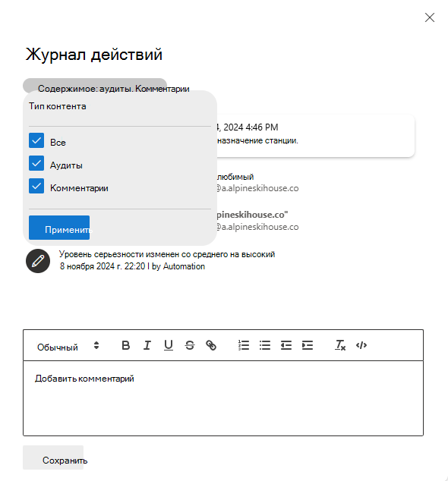This screenshot has width=448, height=481.
Task: Uncheck the Все checkbox
Action: (36, 141)
